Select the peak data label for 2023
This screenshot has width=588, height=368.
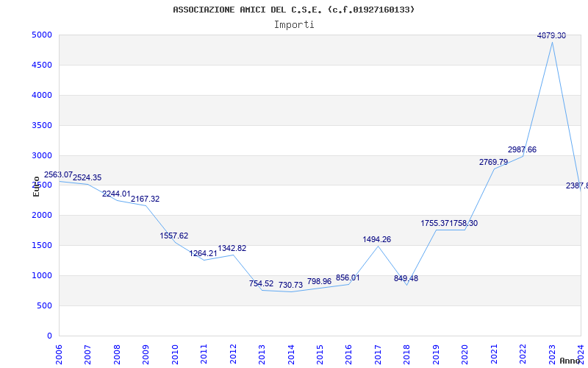tap(552, 35)
